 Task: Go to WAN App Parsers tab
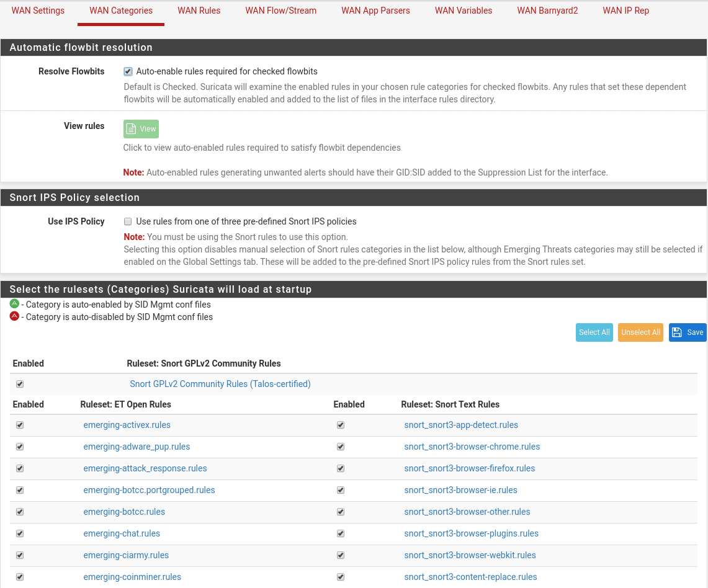375,11
